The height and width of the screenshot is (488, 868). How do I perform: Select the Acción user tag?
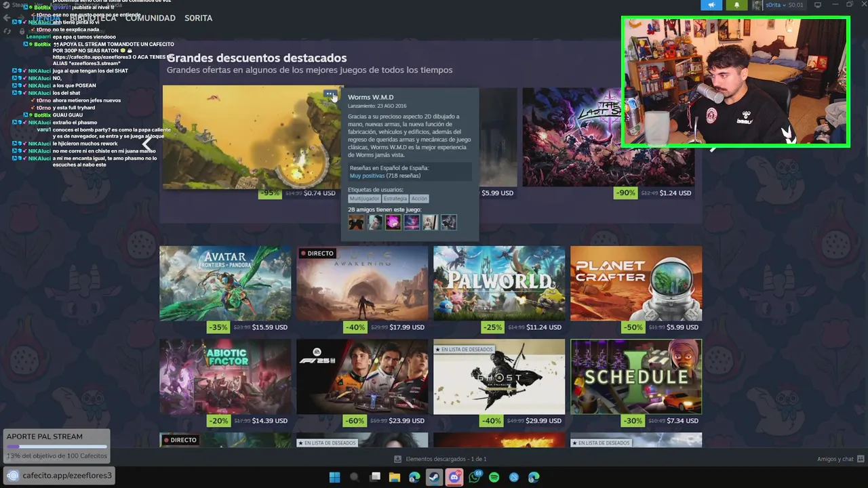419,199
